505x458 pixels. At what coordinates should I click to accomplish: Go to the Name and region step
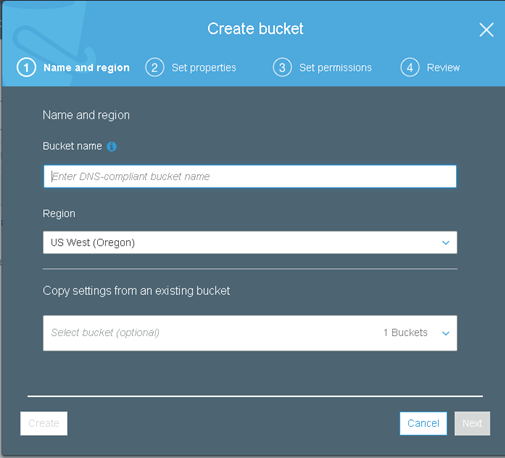(86, 68)
